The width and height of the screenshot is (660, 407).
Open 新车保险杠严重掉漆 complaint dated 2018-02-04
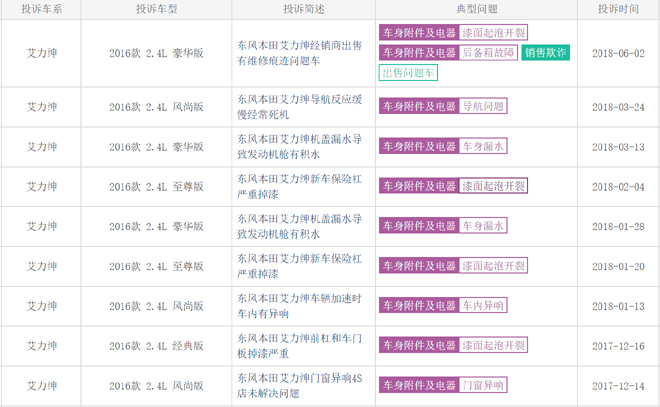tap(299, 186)
